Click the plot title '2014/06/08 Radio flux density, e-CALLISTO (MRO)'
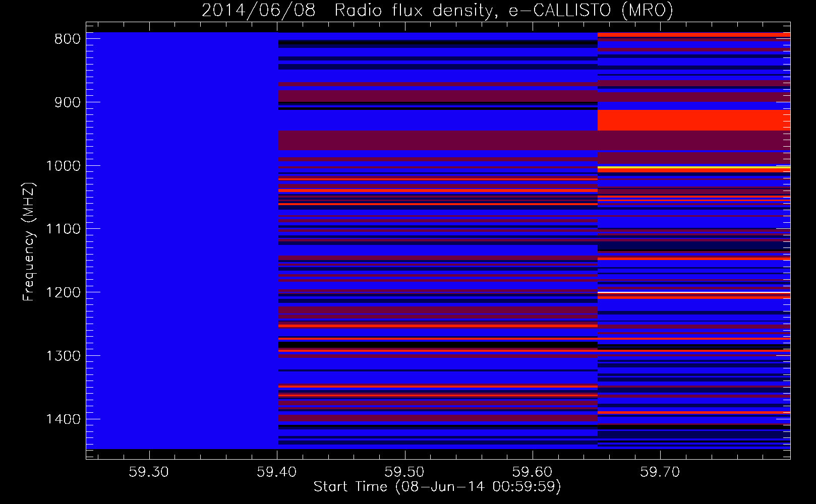The height and width of the screenshot is (504, 816). pyautogui.click(x=437, y=10)
